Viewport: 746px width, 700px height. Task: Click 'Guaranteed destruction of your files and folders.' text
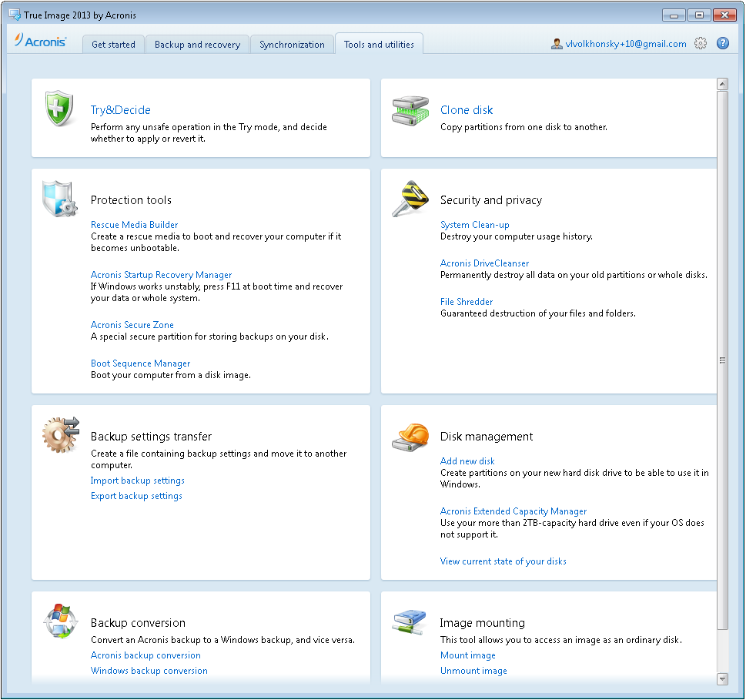538,313
